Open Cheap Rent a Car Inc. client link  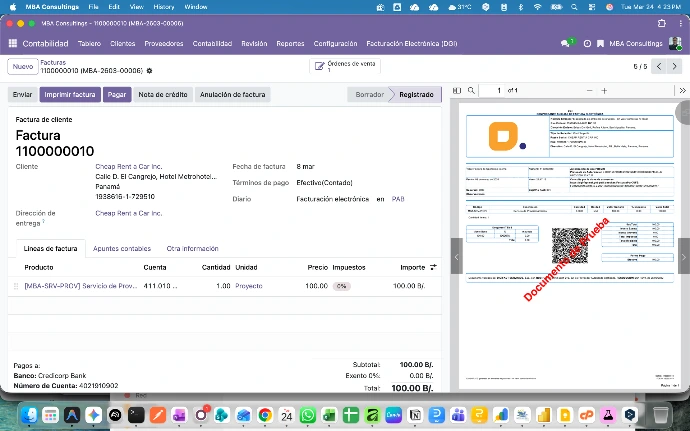click(128, 166)
